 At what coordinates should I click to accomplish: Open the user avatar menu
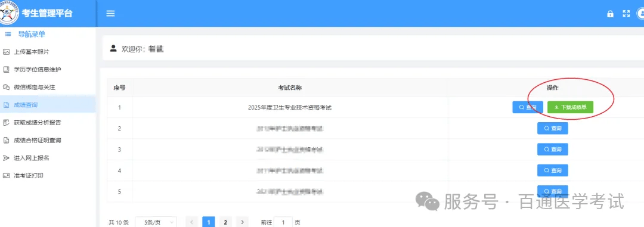[x=640, y=14]
